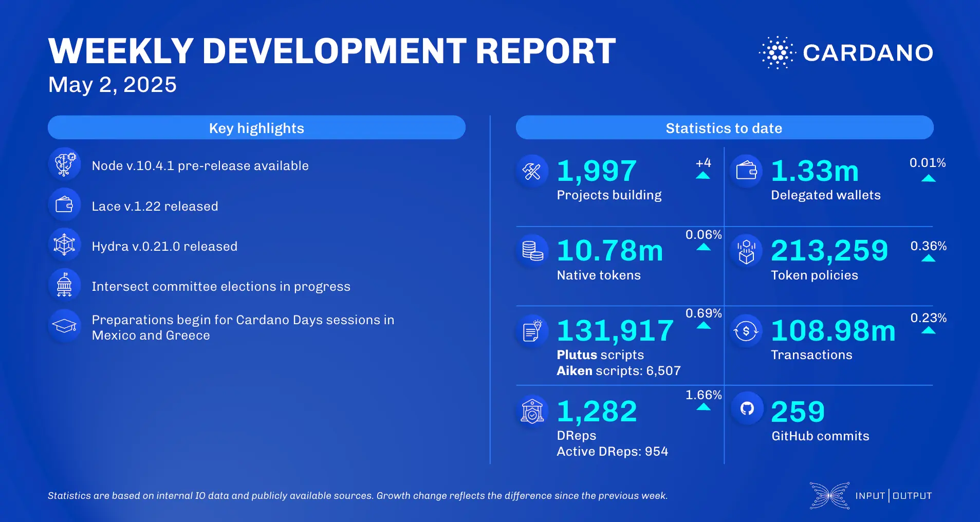This screenshot has height=522, width=980.
Task: Click the hammer icon for Projects building
Action: pyautogui.click(x=532, y=172)
